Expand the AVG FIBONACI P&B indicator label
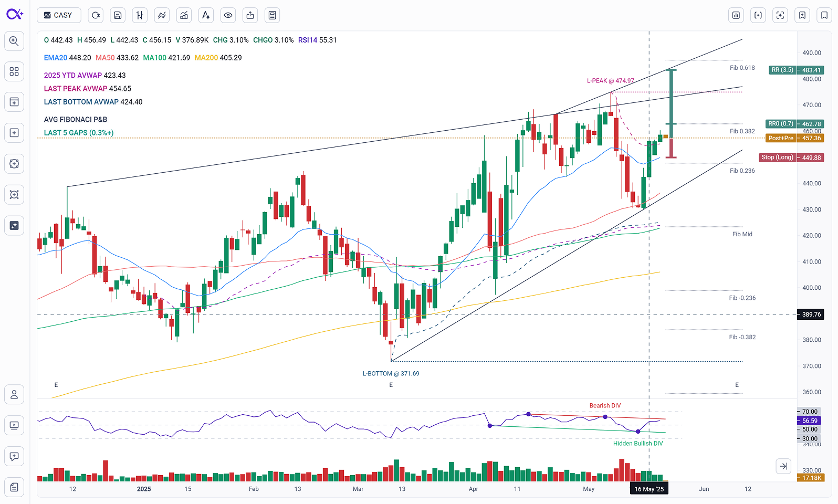The height and width of the screenshot is (504, 838). (x=76, y=120)
